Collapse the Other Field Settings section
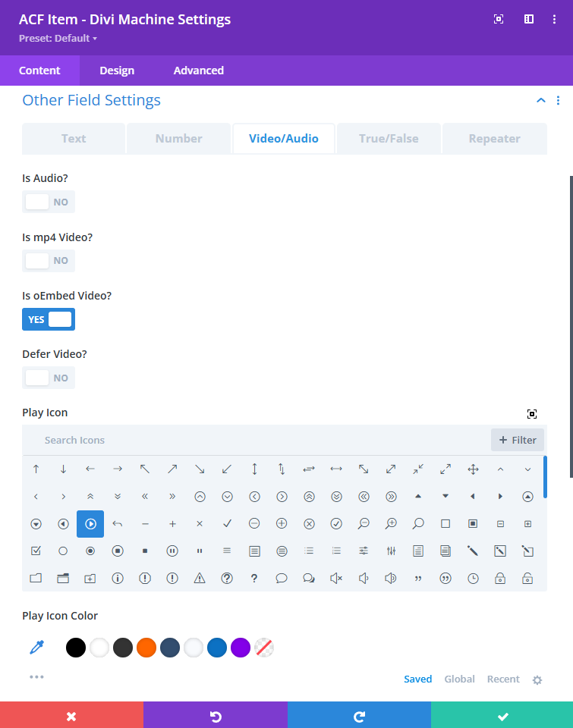Image resolution: width=573 pixels, height=728 pixels. (540, 100)
